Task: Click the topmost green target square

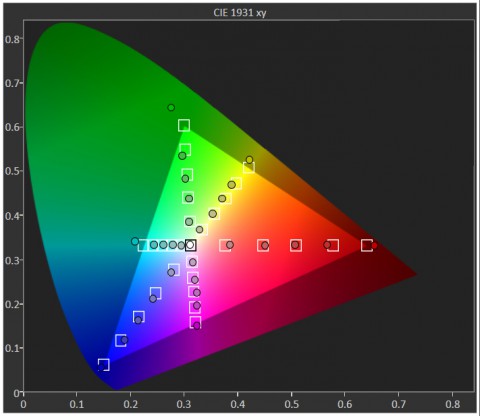Action: point(184,125)
